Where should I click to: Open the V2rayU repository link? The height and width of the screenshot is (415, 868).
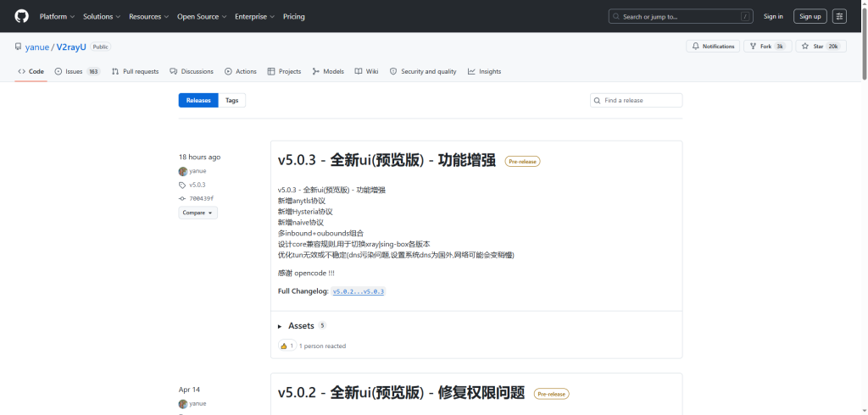71,47
